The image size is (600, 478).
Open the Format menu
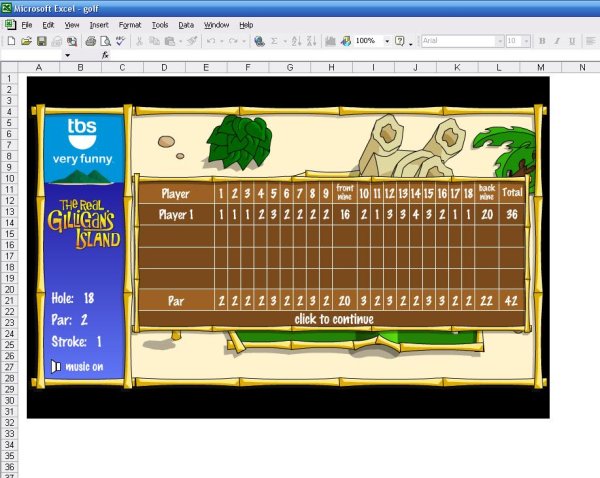tap(130, 25)
